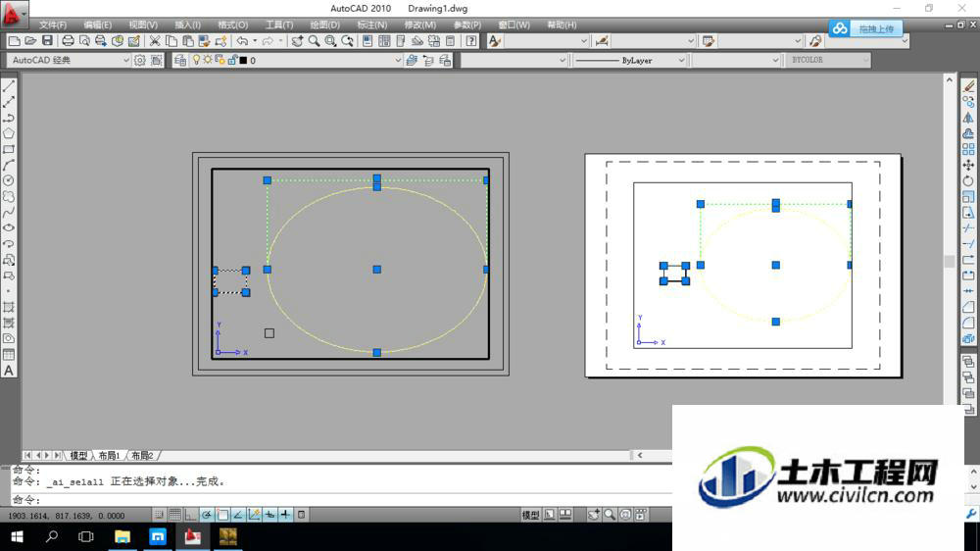This screenshot has width=980, height=551.
Task: Click the Paste clipboard icon
Action: (x=187, y=41)
